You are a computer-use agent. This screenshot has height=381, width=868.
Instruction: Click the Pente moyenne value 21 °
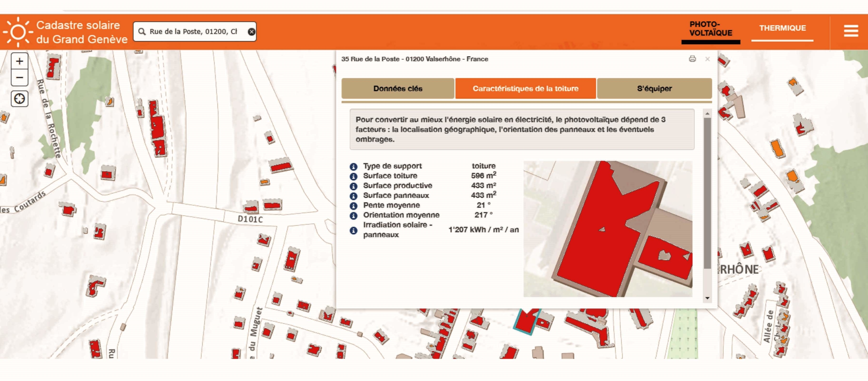484,205
